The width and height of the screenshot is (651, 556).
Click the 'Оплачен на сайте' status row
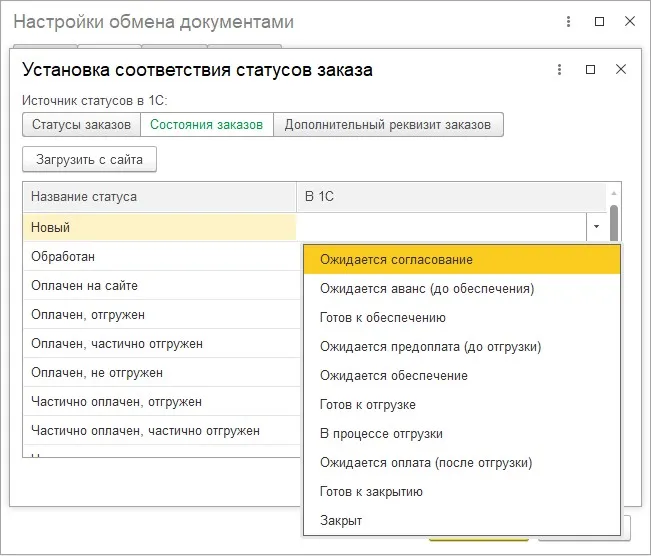pos(84,285)
